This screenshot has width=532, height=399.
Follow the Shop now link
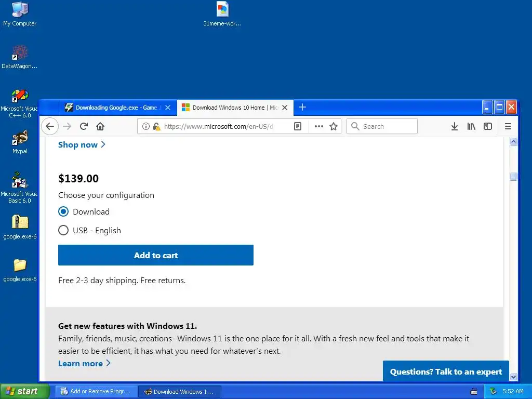(82, 145)
